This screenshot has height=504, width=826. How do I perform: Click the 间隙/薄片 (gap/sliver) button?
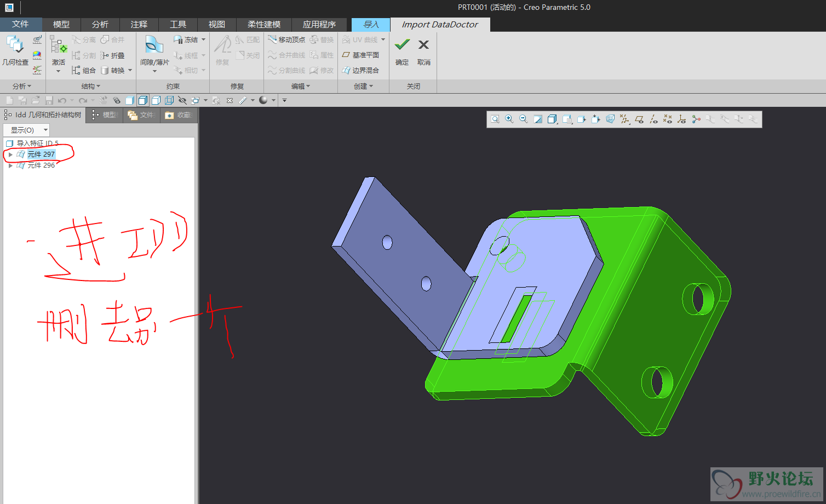click(x=154, y=54)
